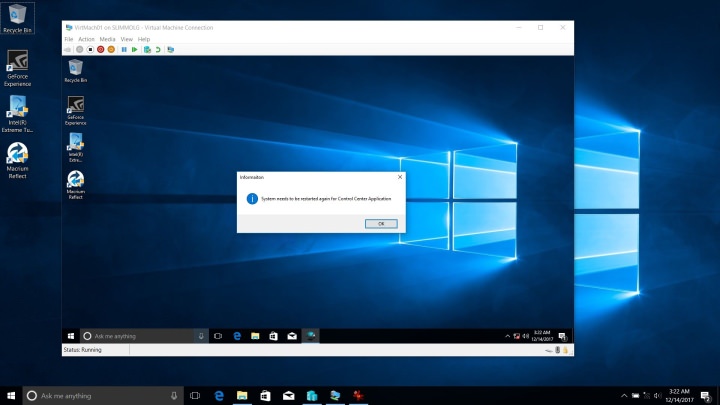The image size is (720, 405).
Task: Turn off the VM with the stop icon
Action: point(90,49)
